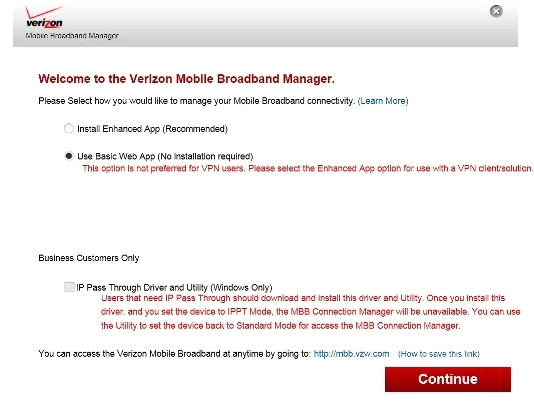Viewport: 534px width, 416px height.
Task: Open the How to save this link help
Action: pyautogui.click(x=439, y=354)
